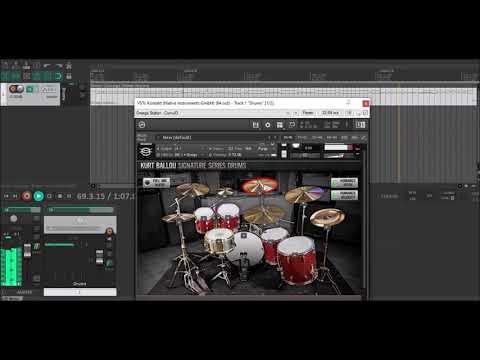Viewport: 480px width, 360px height.
Task: Pause playback in the transport bar
Action: (69, 196)
